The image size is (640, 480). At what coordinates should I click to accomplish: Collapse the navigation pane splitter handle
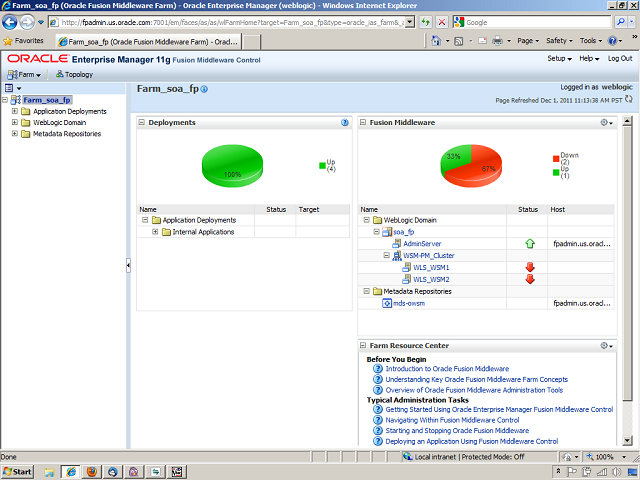click(x=127, y=265)
